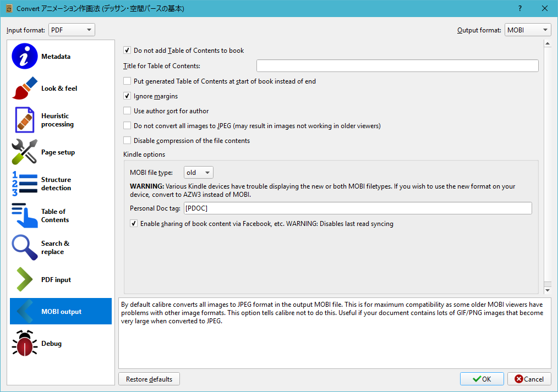Click the Table of Contents pointing-hand icon
Image resolution: width=558 pixels, height=392 pixels.
[x=25, y=216]
